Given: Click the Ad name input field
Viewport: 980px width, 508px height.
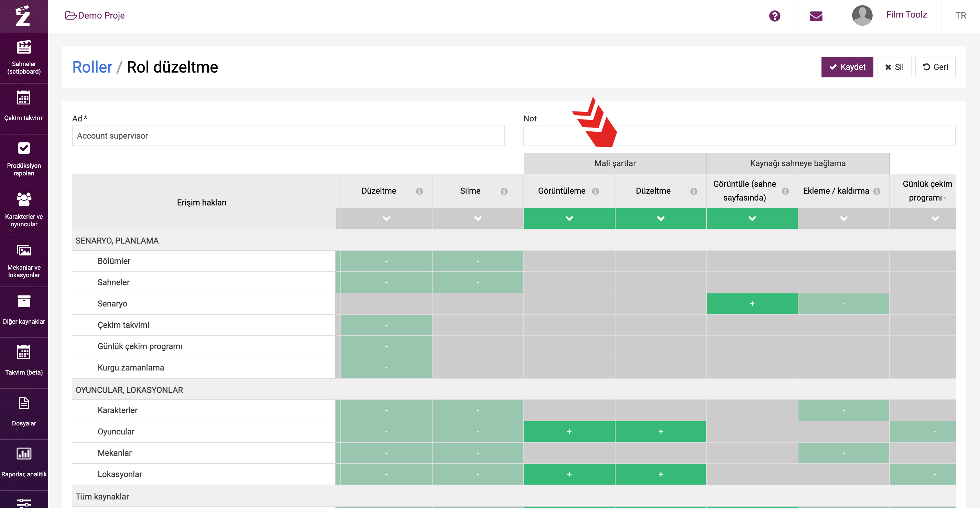Looking at the screenshot, I should click(x=288, y=136).
